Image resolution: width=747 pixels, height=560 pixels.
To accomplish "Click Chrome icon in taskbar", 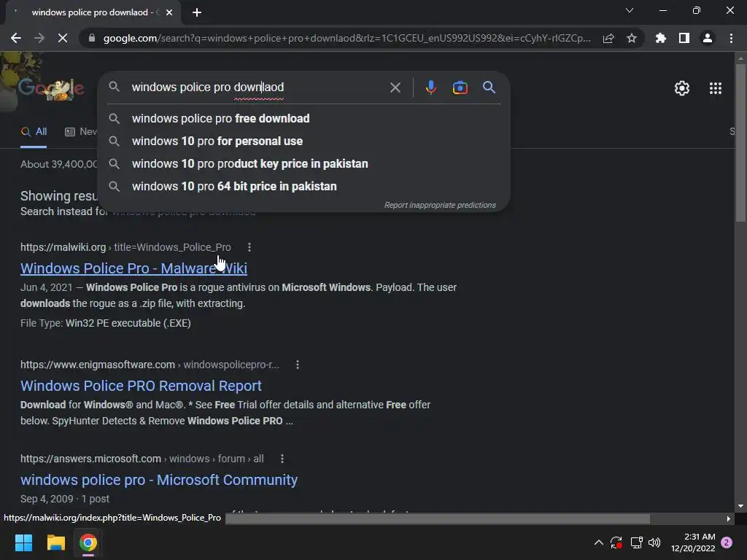I will [88, 542].
